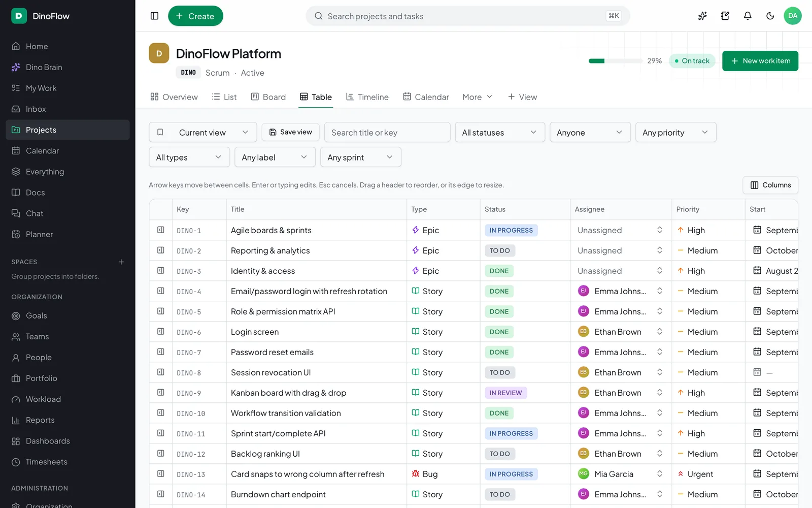This screenshot has height=508, width=812.
Task: Click IN REVIEW status badge on DINO-9
Action: (x=506, y=393)
